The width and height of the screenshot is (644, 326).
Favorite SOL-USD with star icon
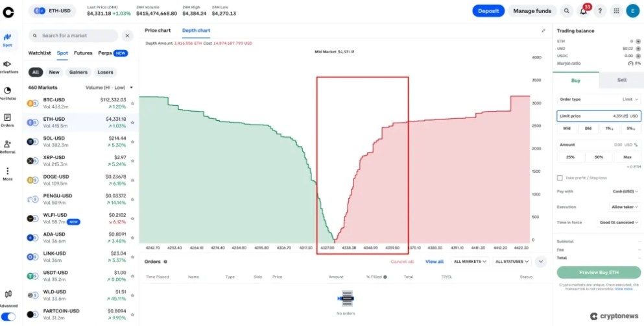132,142
